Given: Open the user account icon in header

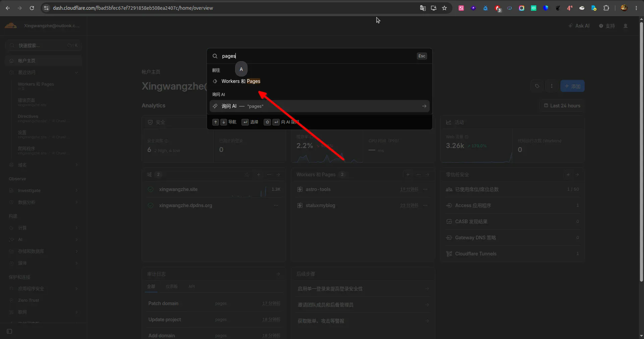Looking at the screenshot, I should pyautogui.click(x=626, y=26).
